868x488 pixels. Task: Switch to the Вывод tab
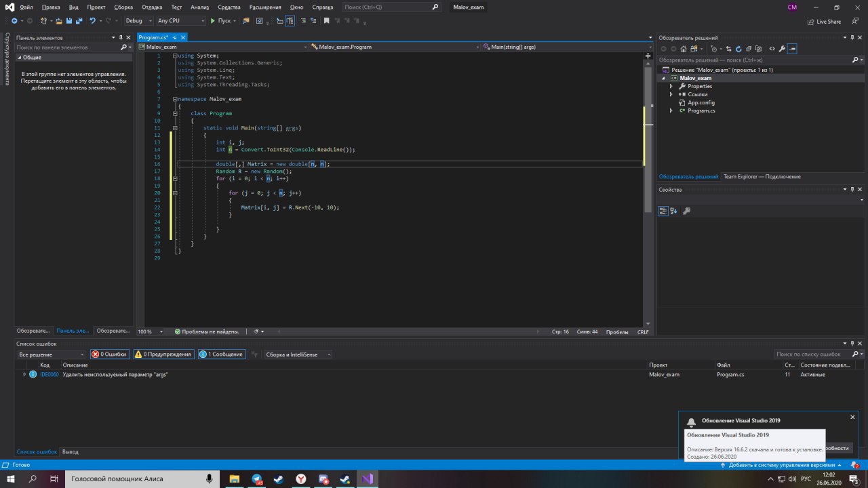71,451
